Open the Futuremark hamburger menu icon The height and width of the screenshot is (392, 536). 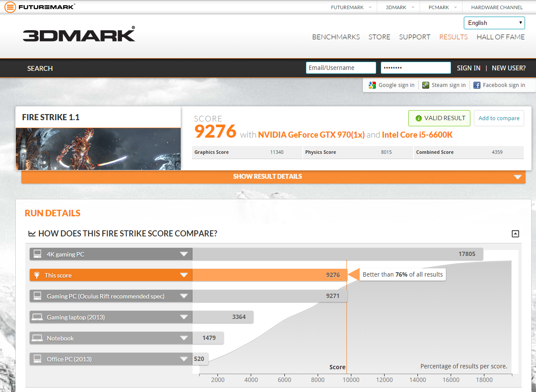click(x=10, y=7)
